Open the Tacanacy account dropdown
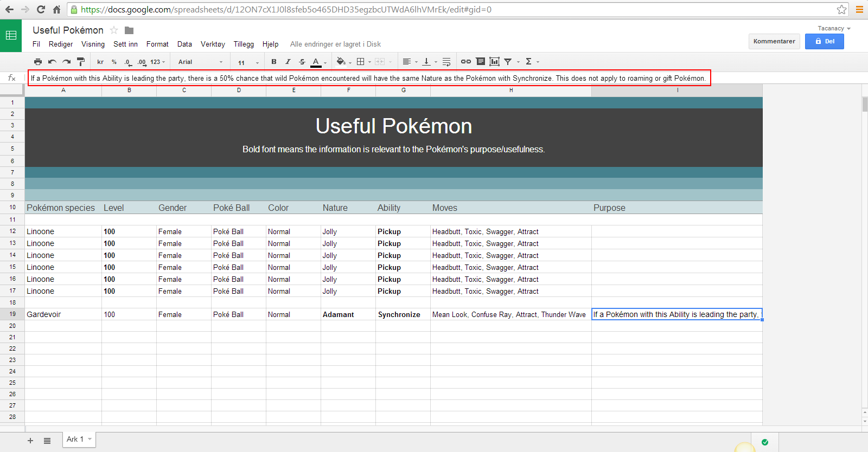Image resolution: width=868 pixels, height=452 pixels. pyautogui.click(x=834, y=28)
